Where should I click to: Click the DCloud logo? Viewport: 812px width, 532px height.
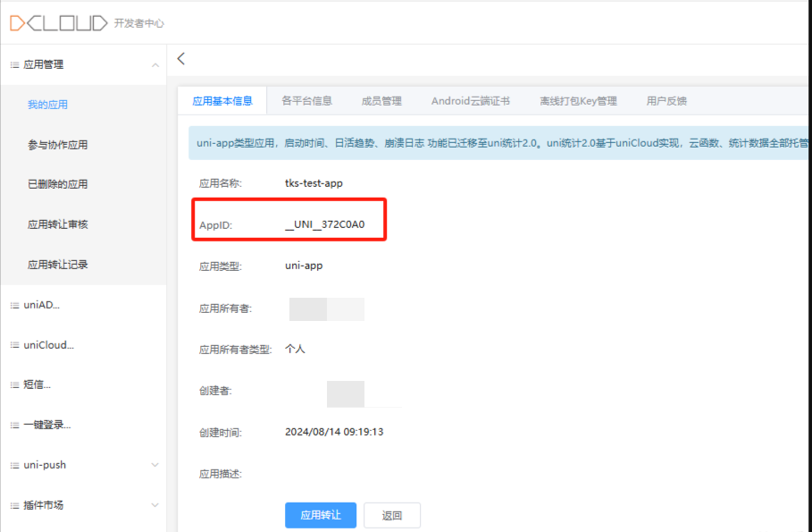(59, 23)
